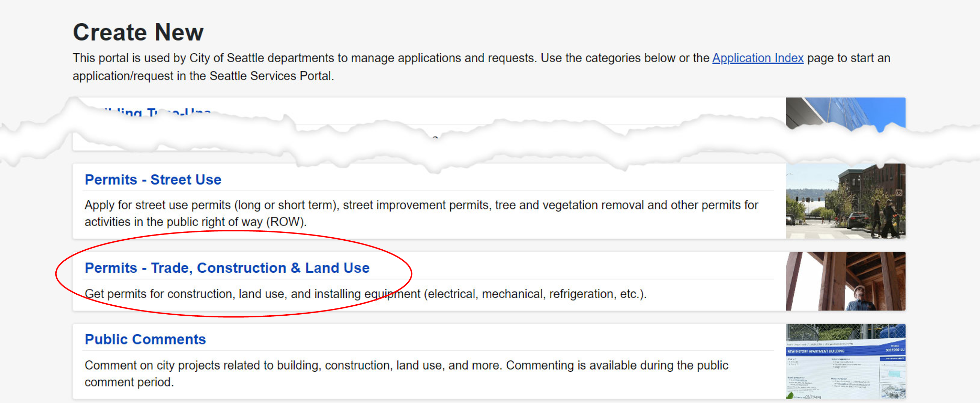980x403 pixels.
Task: Click the public comment period description text
Action: point(406,373)
